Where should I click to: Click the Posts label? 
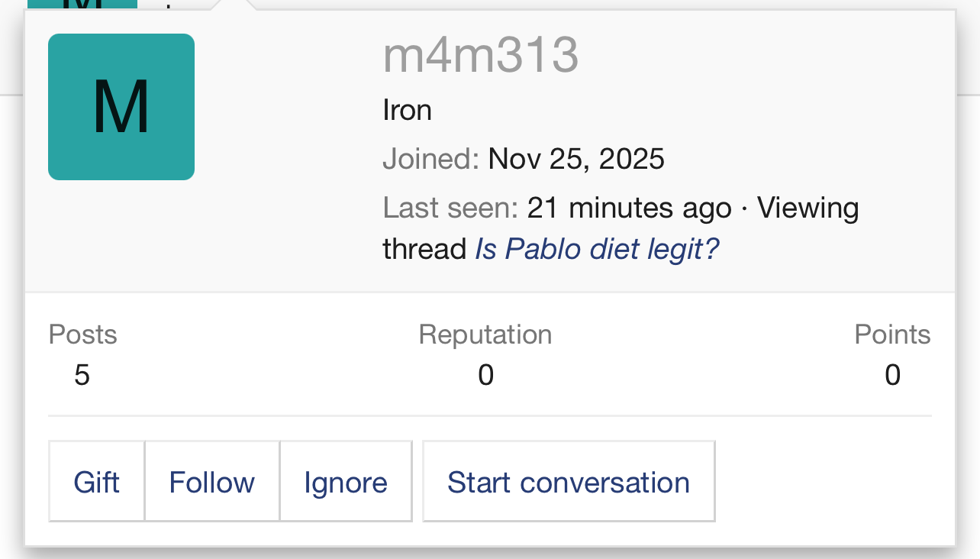tap(82, 334)
